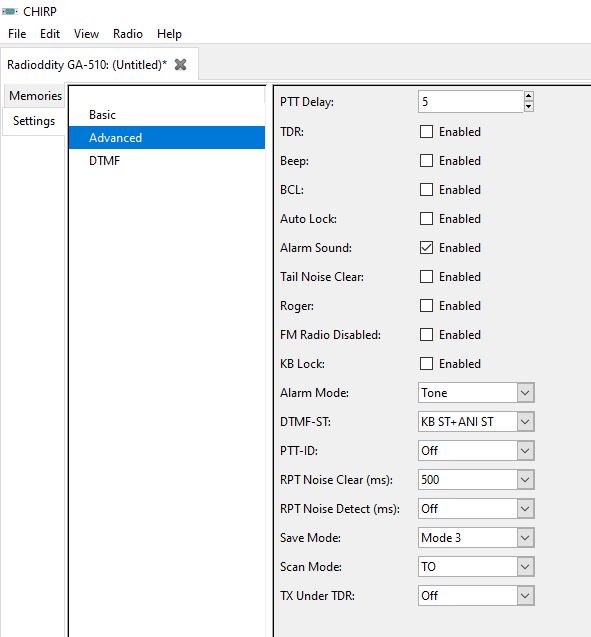Open the Save Mode dropdown
Image resolution: width=591 pixels, height=637 pixels.
pos(476,538)
